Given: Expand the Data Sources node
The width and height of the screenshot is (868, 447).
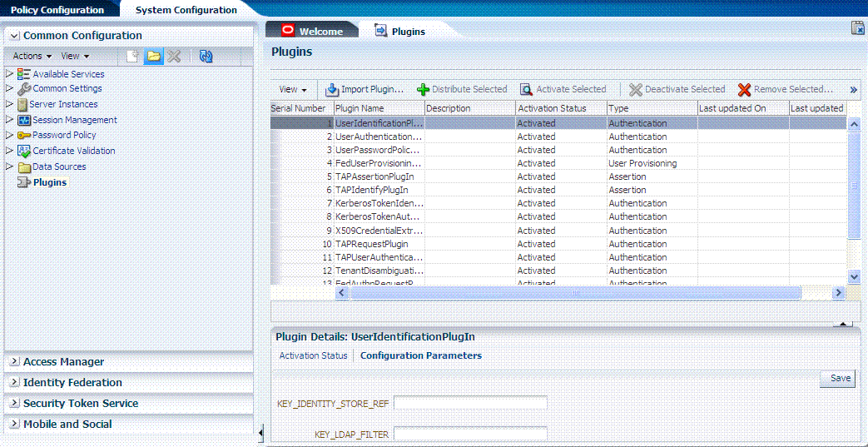Looking at the screenshot, I should pyautogui.click(x=9, y=166).
